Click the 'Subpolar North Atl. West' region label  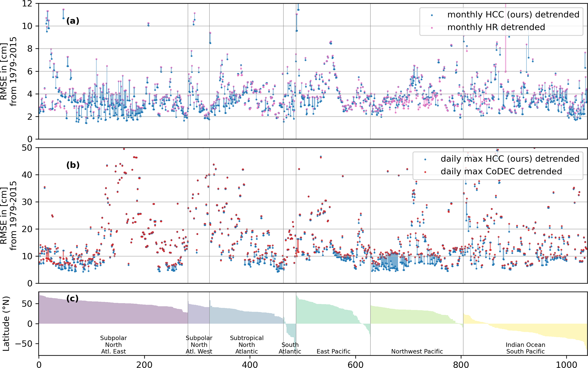click(x=199, y=345)
